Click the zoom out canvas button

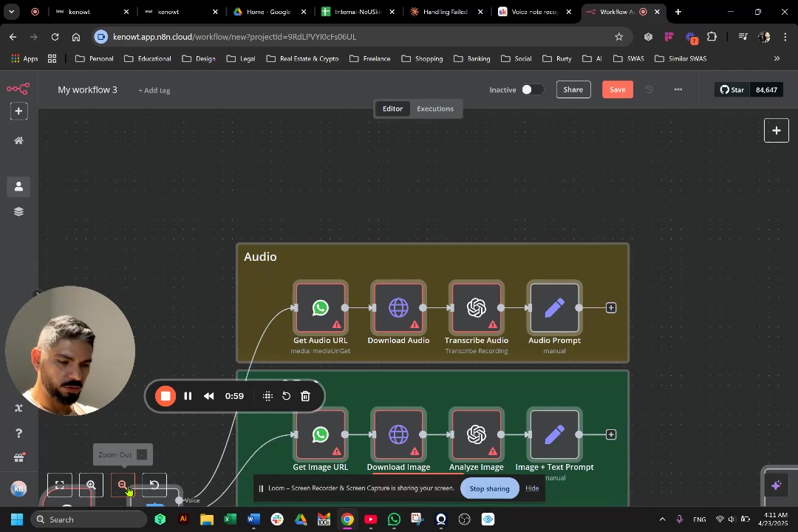click(x=123, y=485)
